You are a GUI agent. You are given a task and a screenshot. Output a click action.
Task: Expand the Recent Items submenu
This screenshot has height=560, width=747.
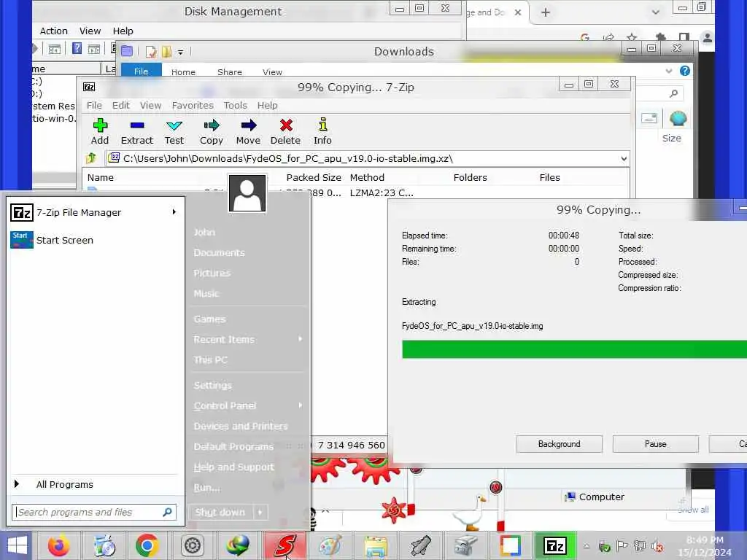(x=300, y=338)
